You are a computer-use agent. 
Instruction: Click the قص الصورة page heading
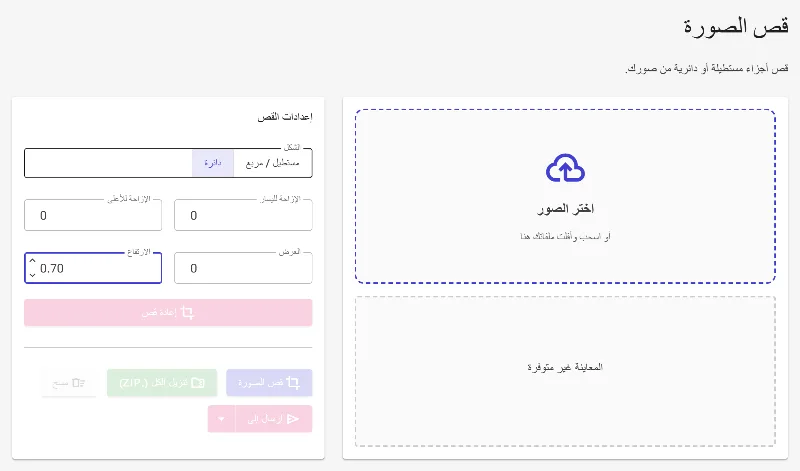(x=736, y=26)
